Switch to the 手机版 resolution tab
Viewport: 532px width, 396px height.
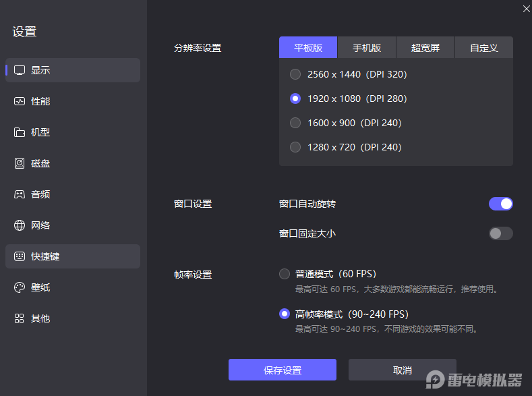(x=367, y=47)
